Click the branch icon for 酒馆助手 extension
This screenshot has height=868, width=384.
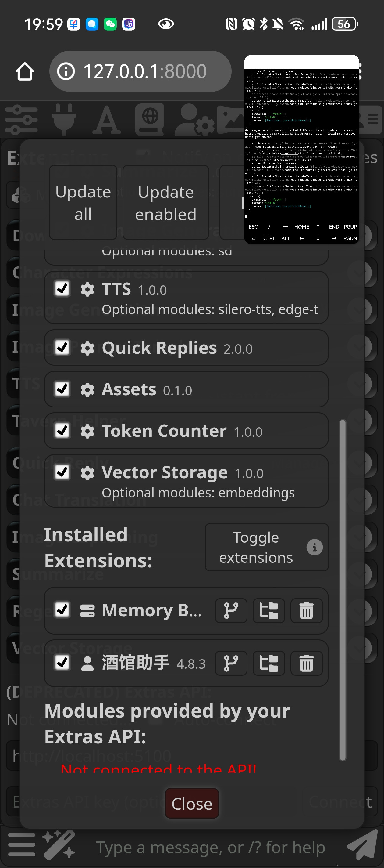231,663
